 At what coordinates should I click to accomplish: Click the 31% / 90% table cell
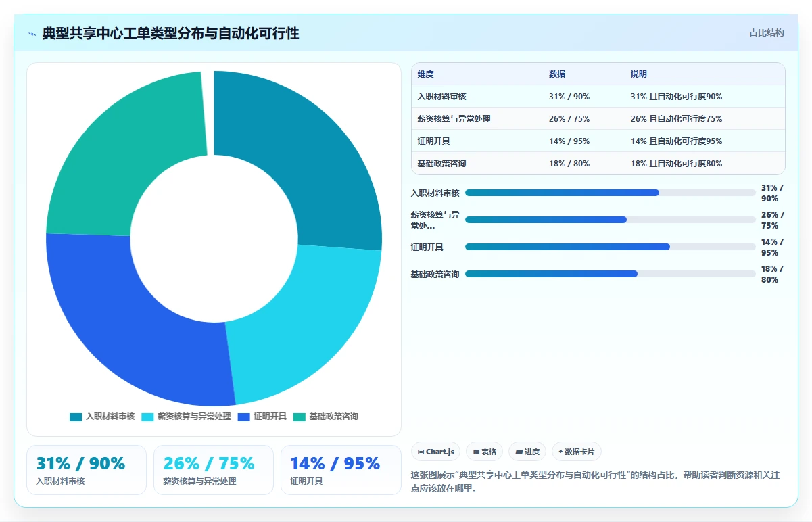coord(569,97)
